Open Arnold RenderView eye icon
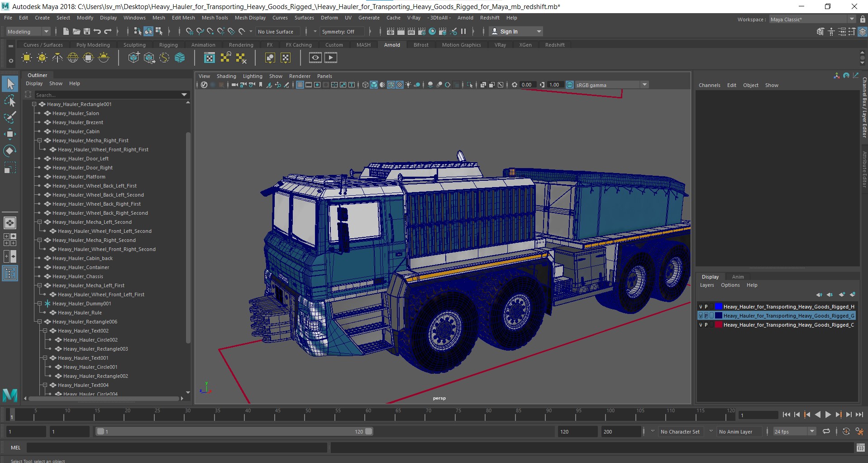This screenshot has width=868, height=463. point(315,58)
